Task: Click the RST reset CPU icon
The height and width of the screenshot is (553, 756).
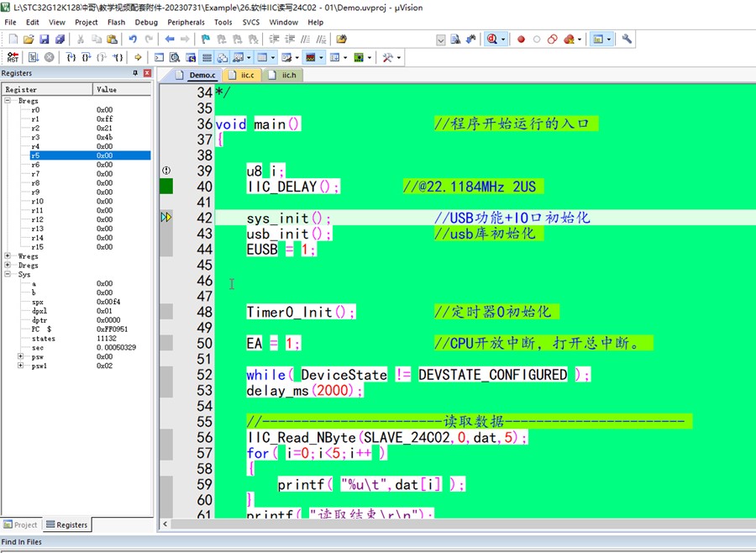Action: pos(13,57)
